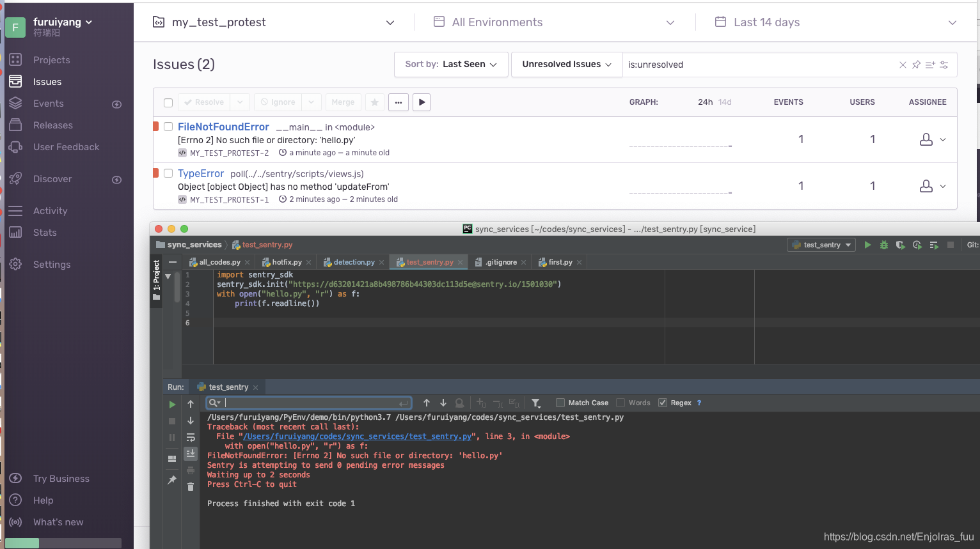Go to Releases in Sentry sidebar
The height and width of the screenshot is (549, 980).
(x=52, y=125)
